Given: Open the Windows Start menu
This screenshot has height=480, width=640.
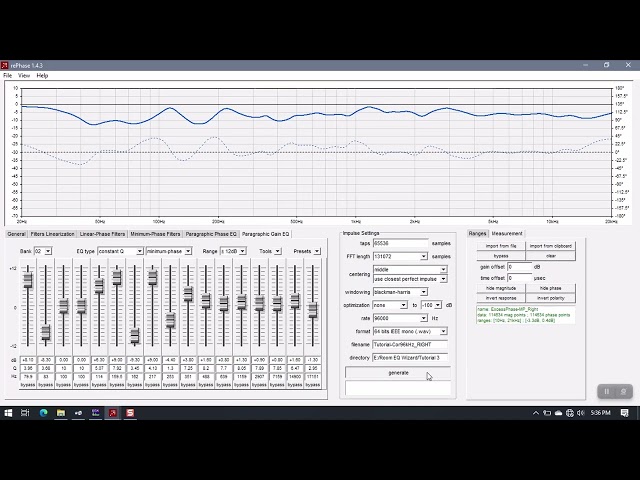Looking at the screenshot, I should 8,413.
